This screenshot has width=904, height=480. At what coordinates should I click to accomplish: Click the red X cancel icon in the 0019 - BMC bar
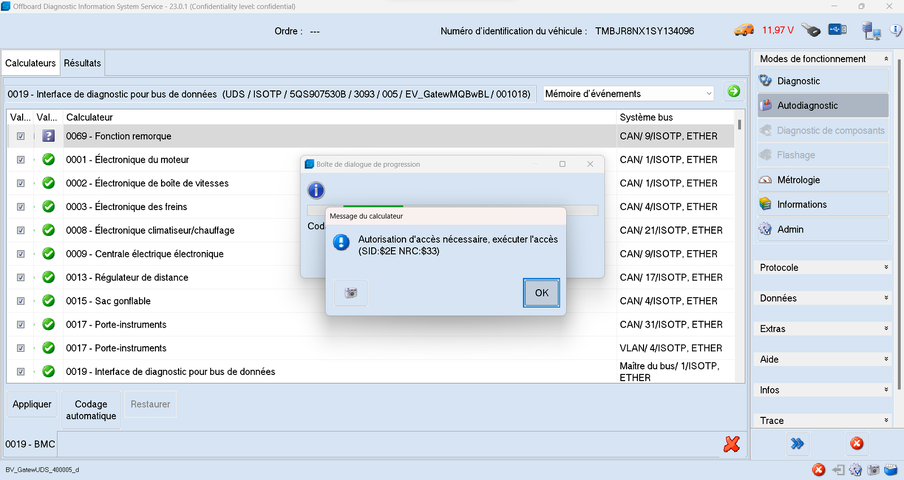[x=731, y=443]
